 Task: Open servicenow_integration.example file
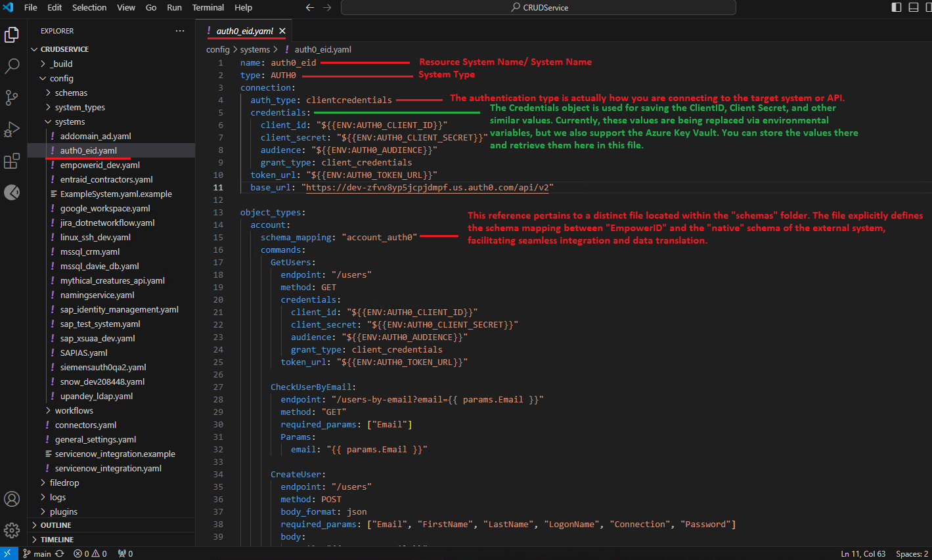pos(112,454)
